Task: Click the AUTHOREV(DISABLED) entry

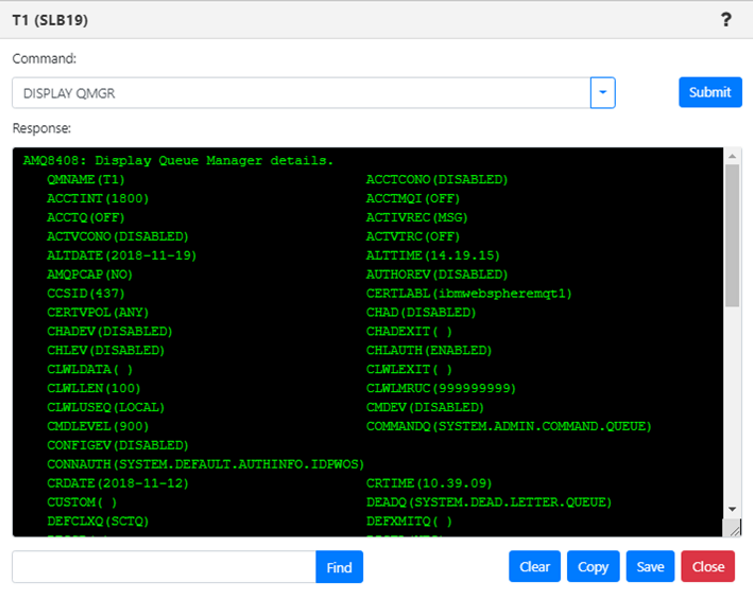Action: pos(437,274)
